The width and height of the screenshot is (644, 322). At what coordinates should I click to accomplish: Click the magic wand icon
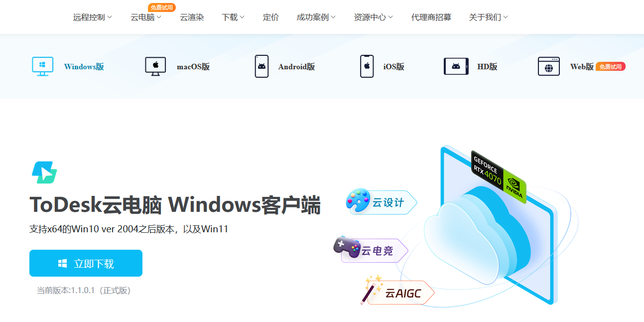[x=372, y=289]
